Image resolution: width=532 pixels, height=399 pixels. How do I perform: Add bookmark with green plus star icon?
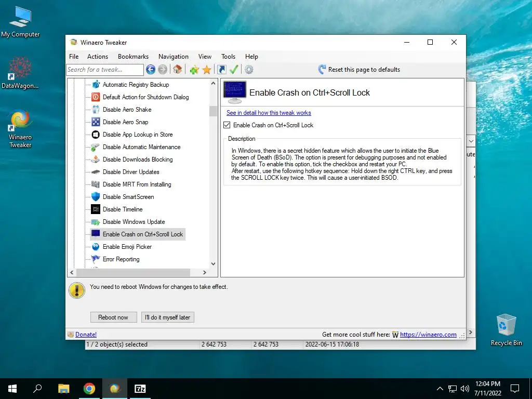pos(194,70)
